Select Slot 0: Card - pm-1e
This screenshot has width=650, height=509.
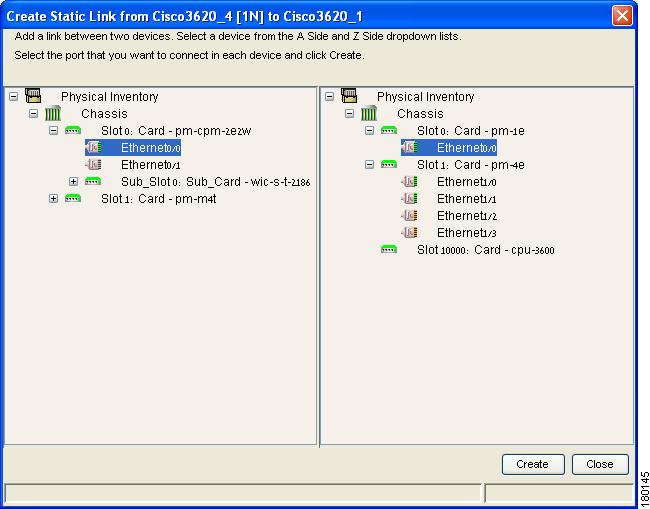pyautogui.click(x=471, y=131)
